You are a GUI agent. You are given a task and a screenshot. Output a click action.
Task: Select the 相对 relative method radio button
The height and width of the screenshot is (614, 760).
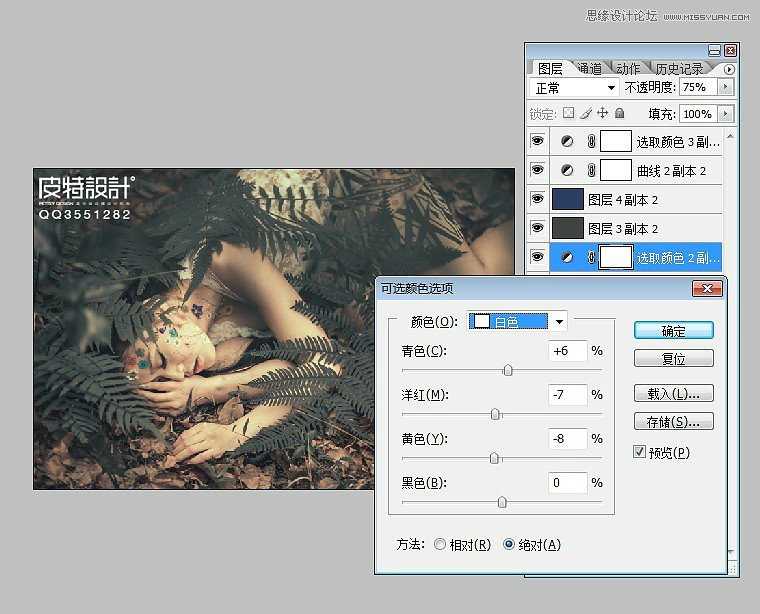440,544
